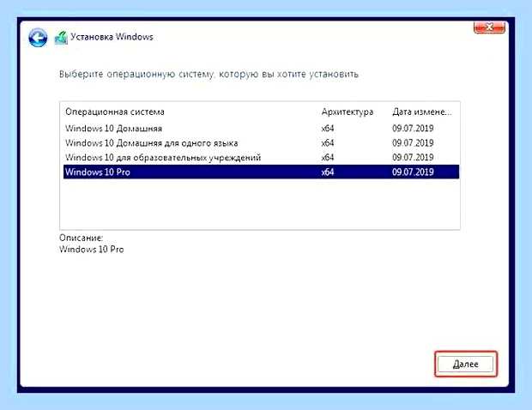
Task: Click 09.07.2019 in the Windows 10 Pro row
Action: pos(413,172)
